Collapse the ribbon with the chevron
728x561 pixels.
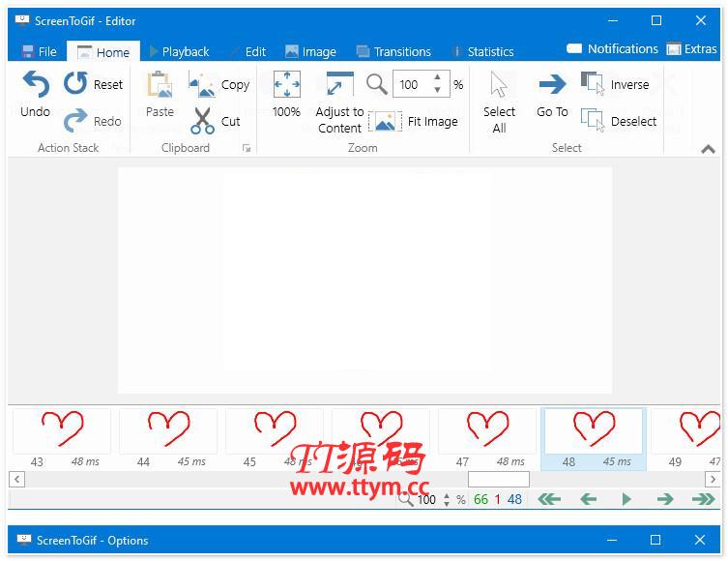(x=708, y=149)
